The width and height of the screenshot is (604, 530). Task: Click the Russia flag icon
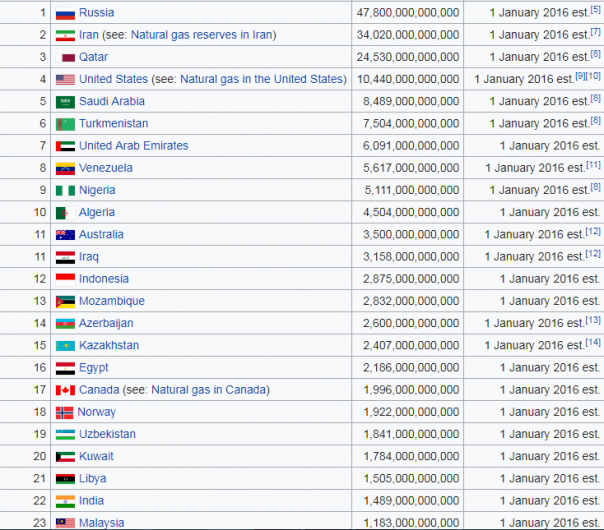pyautogui.click(x=65, y=13)
